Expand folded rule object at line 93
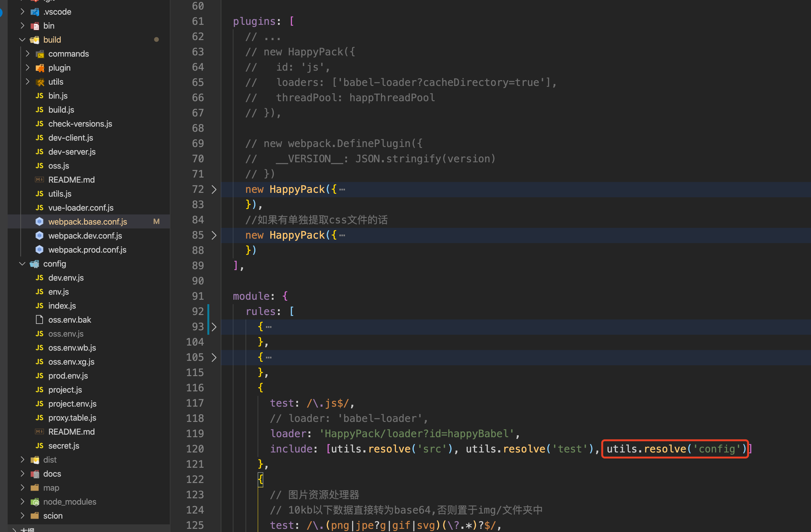The width and height of the screenshot is (811, 532). coord(214,327)
